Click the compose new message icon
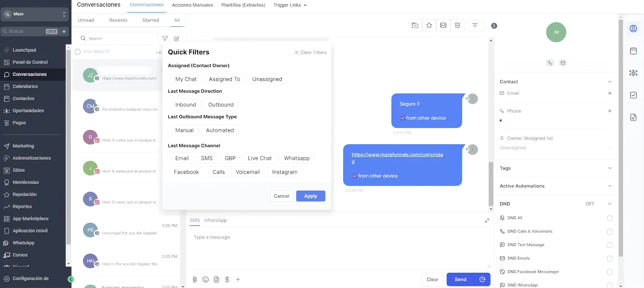Image resolution: width=644 pixels, height=288 pixels. 176,38
